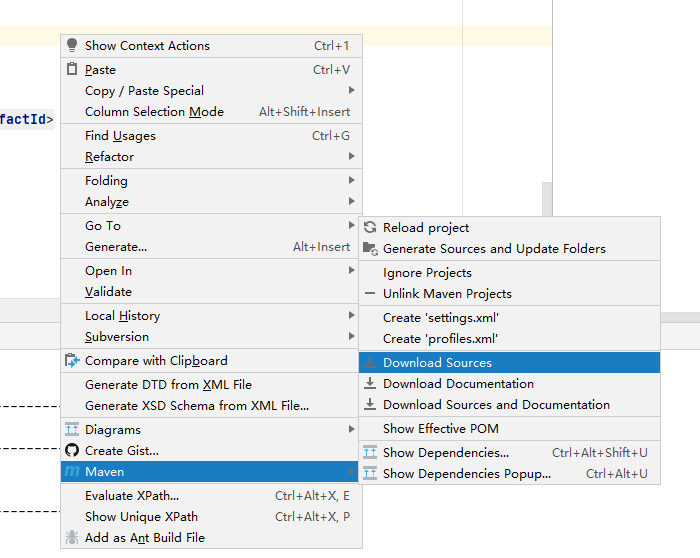The height and width of the screenshot is (558, 700).
Task: Select Download Sources menu entry
Action: [x=437, y=363]
